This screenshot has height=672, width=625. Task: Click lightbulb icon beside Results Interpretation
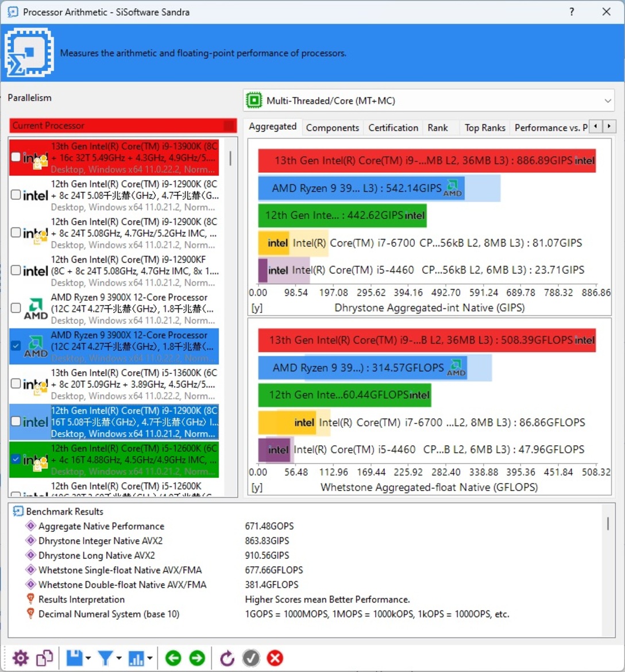(30, 598)
